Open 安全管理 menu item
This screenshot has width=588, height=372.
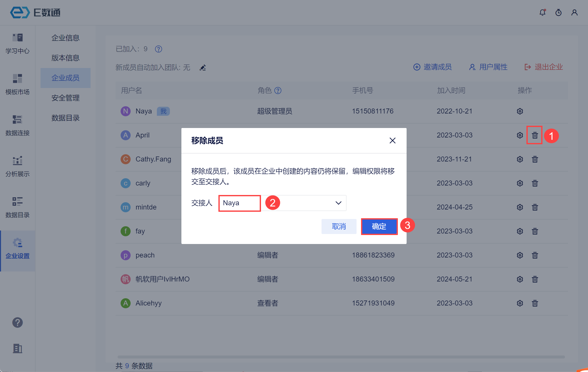65,98
